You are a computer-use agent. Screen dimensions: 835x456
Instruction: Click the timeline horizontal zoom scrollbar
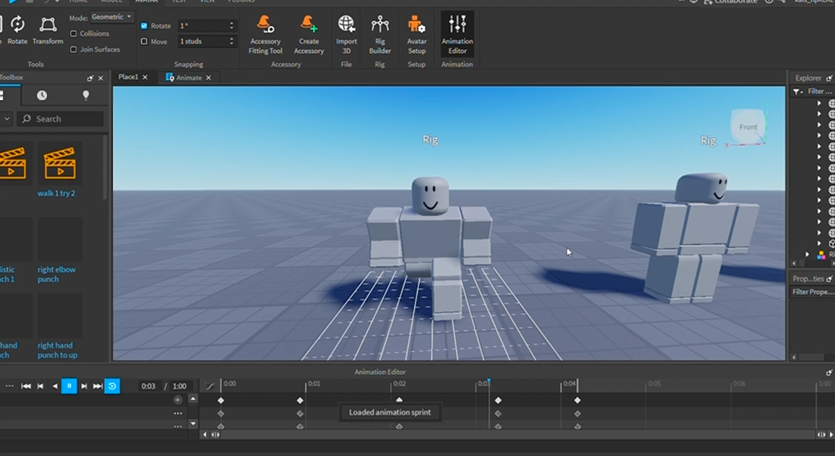click(518, 435)
